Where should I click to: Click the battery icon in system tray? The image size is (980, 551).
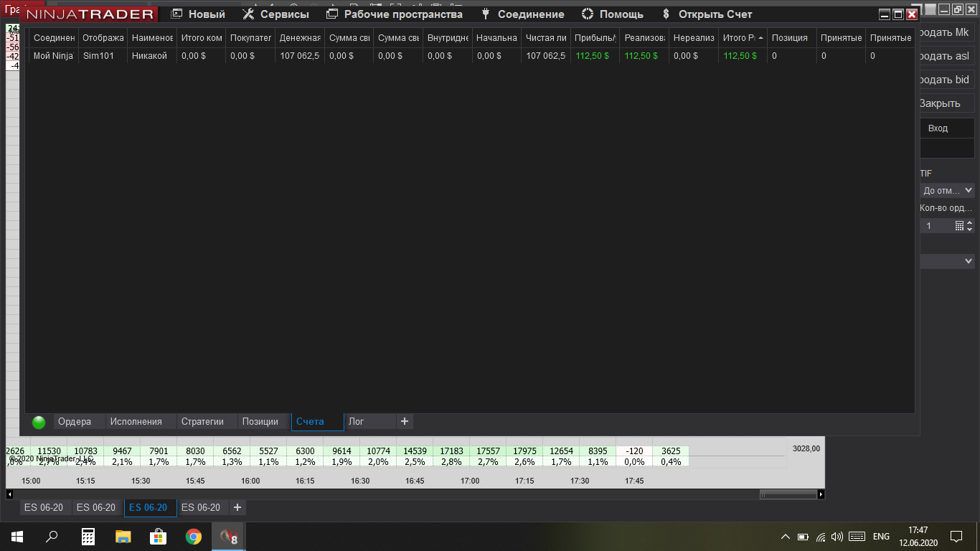(x=803, y=537)
